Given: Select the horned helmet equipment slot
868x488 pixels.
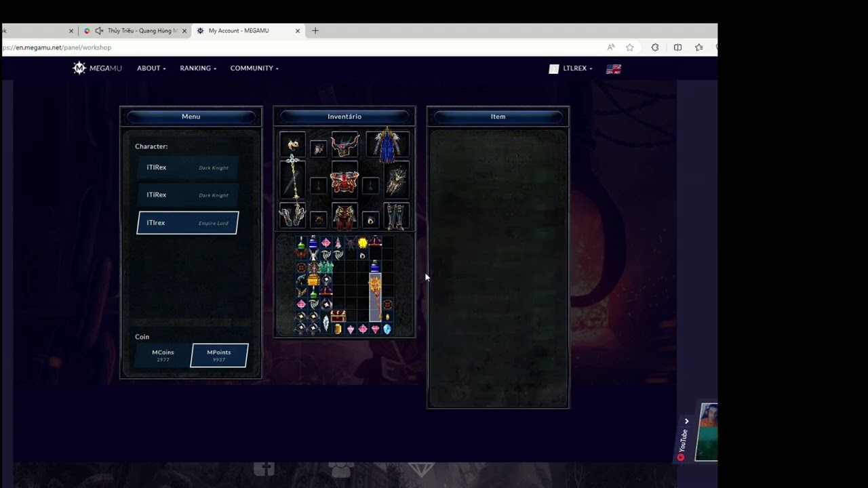Looking at the screenshot, I should tap(344, 144).
